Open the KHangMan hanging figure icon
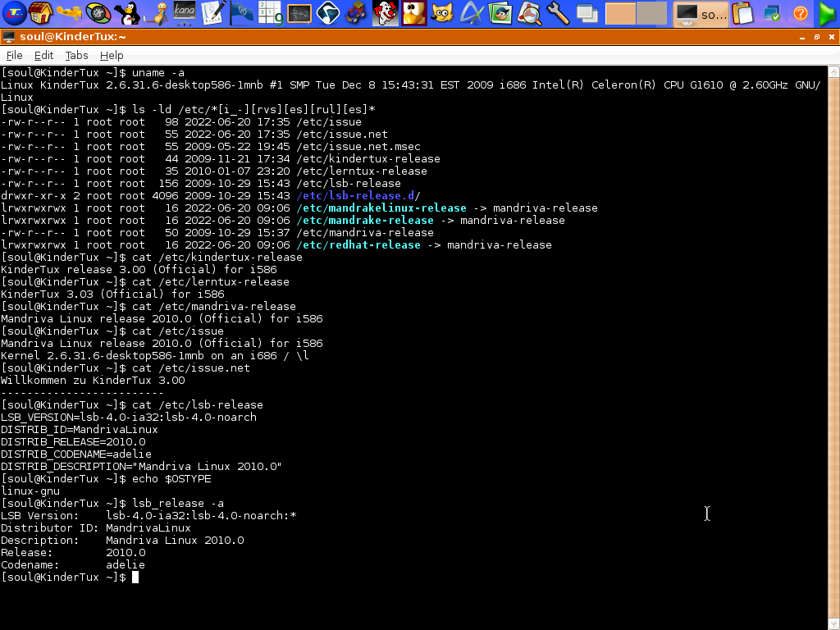This screenshot has width=840, height=630. coord(156,13)
